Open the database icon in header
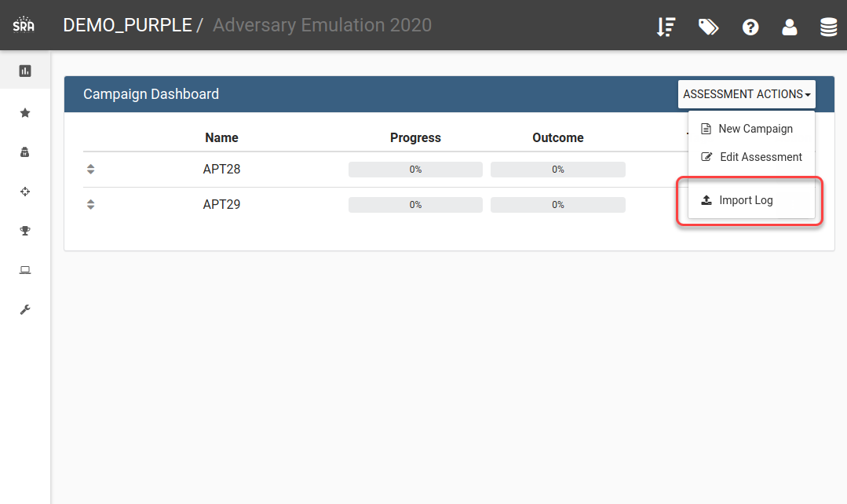The height and width of the screenshot is (504, 847). [x=828, y=27]
